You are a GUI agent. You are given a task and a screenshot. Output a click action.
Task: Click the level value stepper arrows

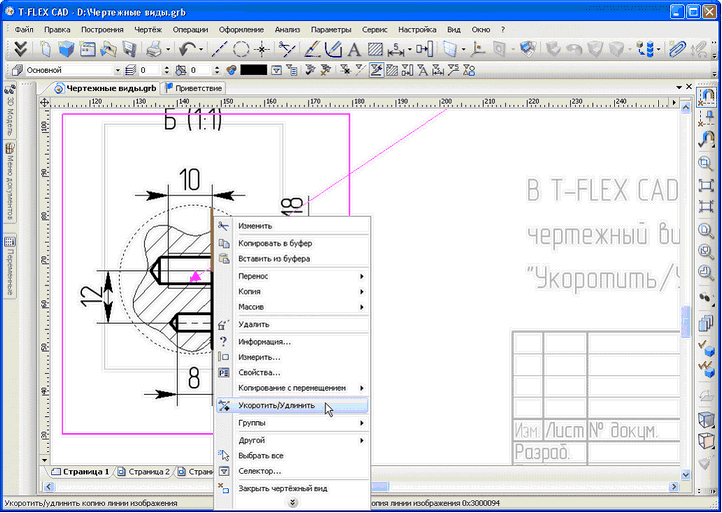166,70
